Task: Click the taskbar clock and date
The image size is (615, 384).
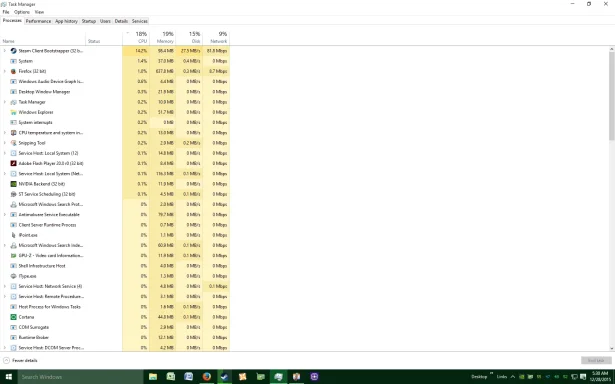Action: point(600,377)
